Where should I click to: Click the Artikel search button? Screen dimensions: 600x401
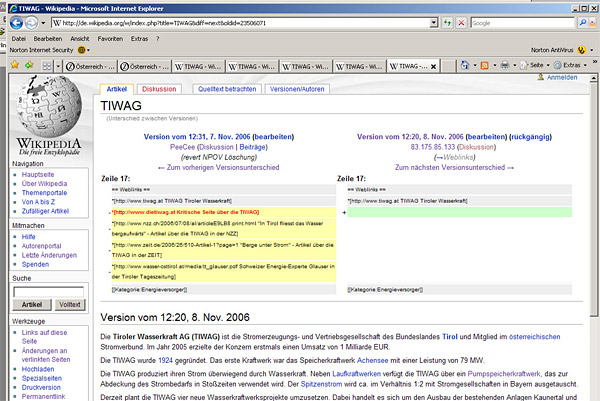pyautogui.click(x=32, y=305)
